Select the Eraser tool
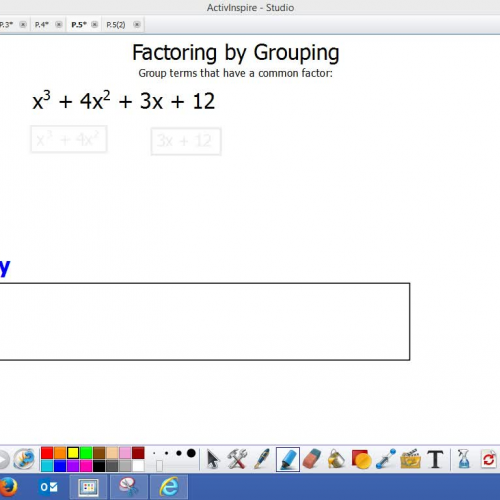500x500 pixels. click(312, 459)
